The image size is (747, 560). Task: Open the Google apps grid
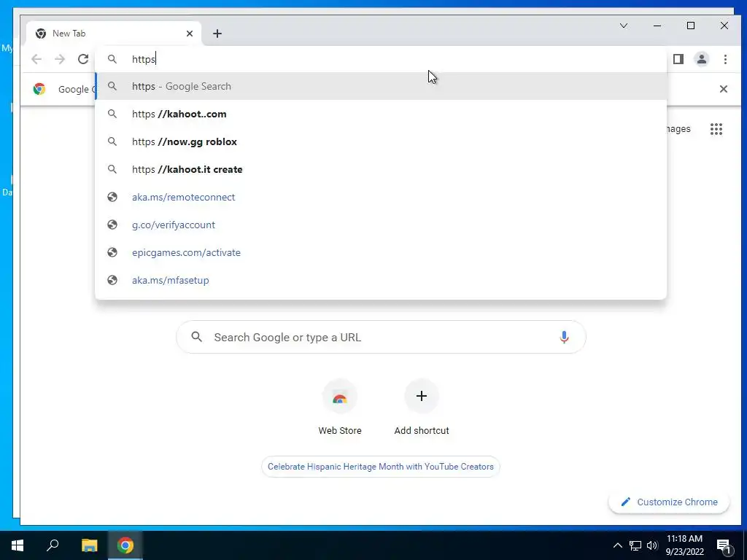point(716,129)
